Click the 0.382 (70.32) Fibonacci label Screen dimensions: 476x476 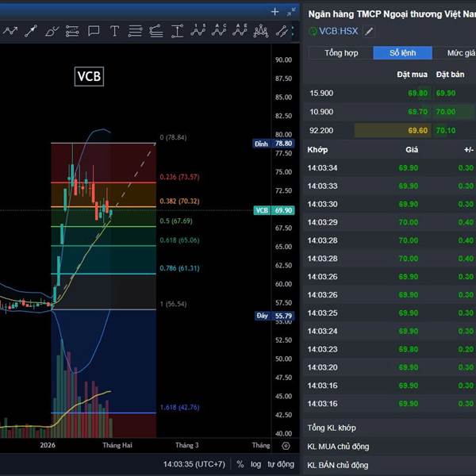point(179,202)
